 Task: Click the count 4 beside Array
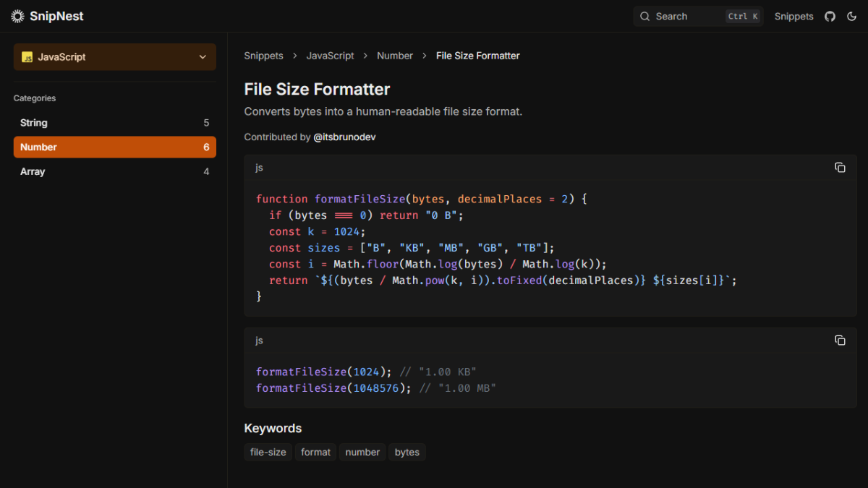pos(206,171)
